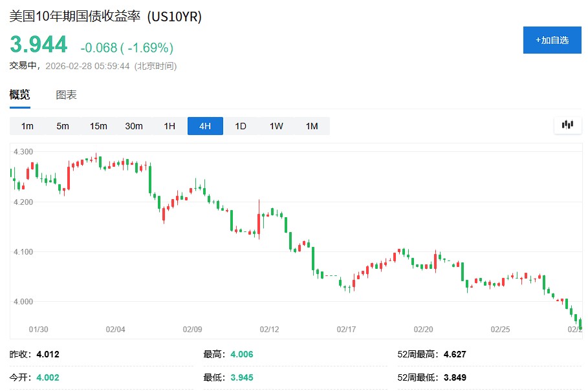The height and width of the screenshot is (391, 588).
Task: Click the 4.100 price axis label
Action: [x=22, y=251]
